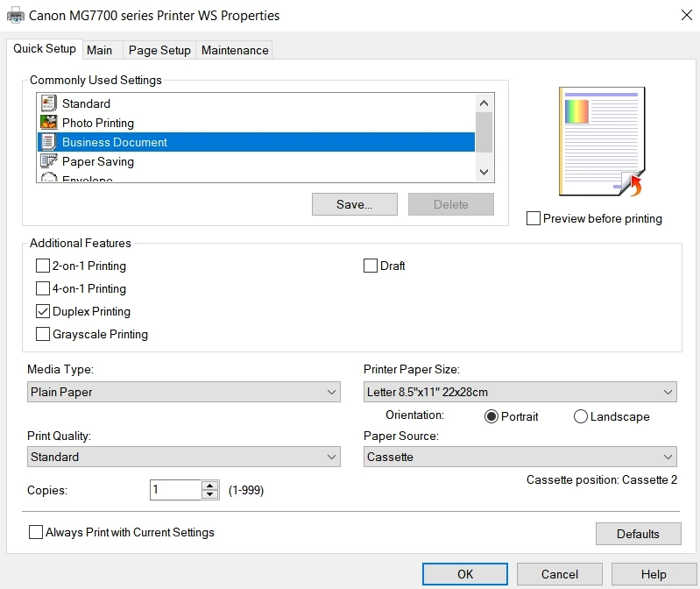Click settings list scroll up arrow

click(x=484, y=103)
